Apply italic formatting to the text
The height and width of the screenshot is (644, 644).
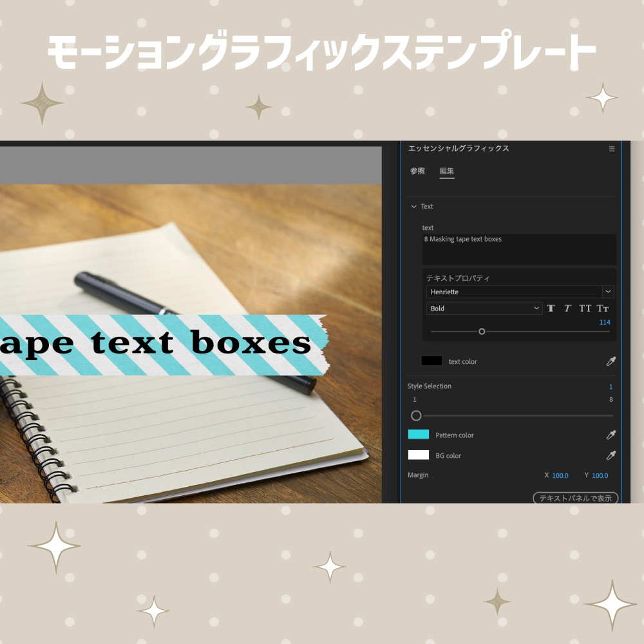pos(567,308)
